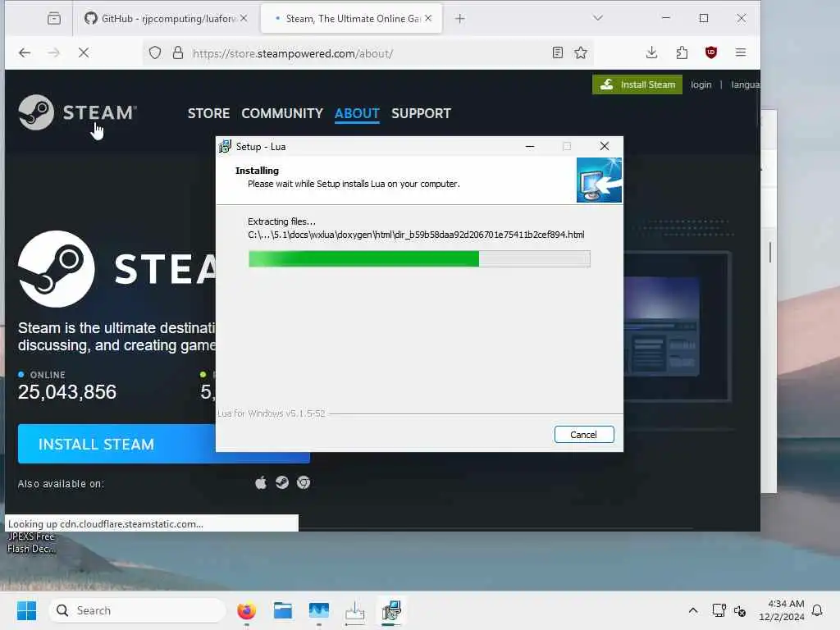Close the Steam browser tab
The height and width of the screenshot is (630, 840).
click(428, 18)
